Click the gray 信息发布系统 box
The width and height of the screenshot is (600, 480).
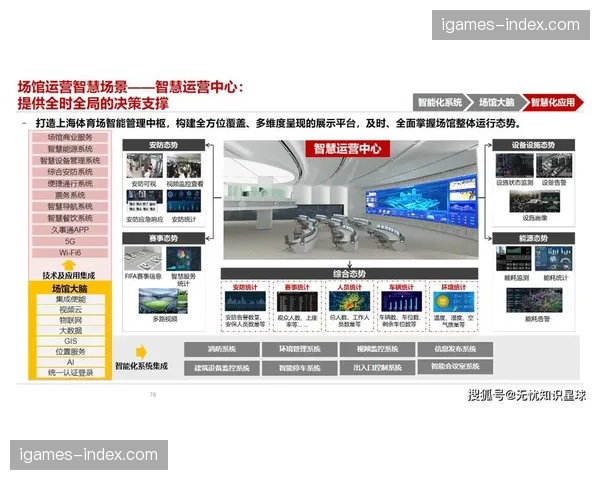click(x=455, y=349)
